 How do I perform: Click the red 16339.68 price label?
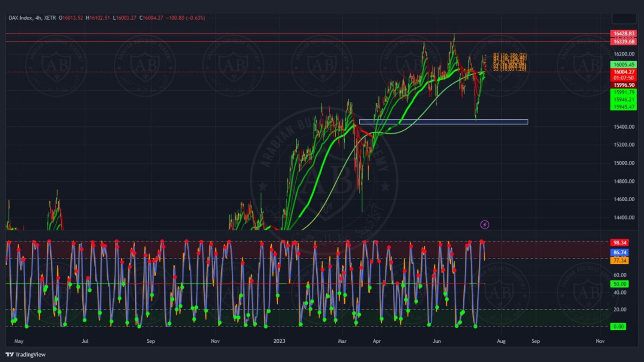[x=623, y=42]
